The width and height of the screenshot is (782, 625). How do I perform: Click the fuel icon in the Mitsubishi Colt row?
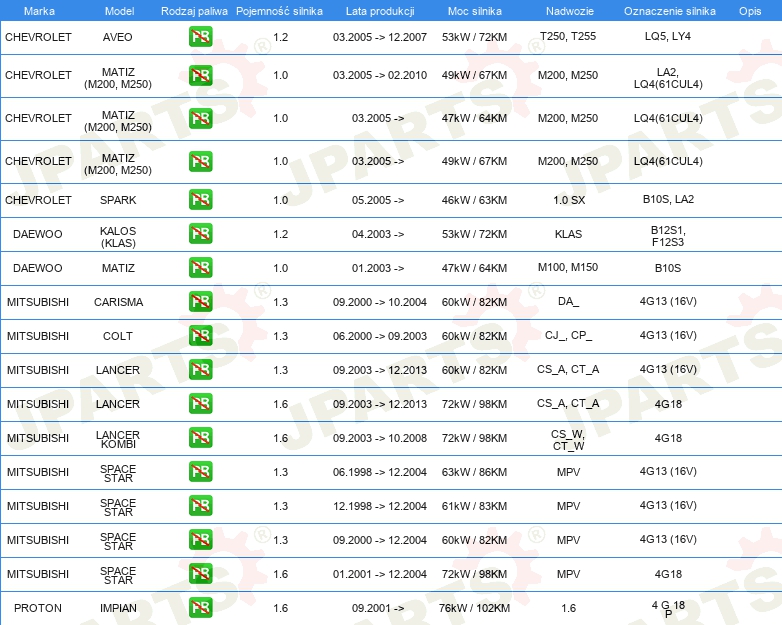tap(200, 335)
